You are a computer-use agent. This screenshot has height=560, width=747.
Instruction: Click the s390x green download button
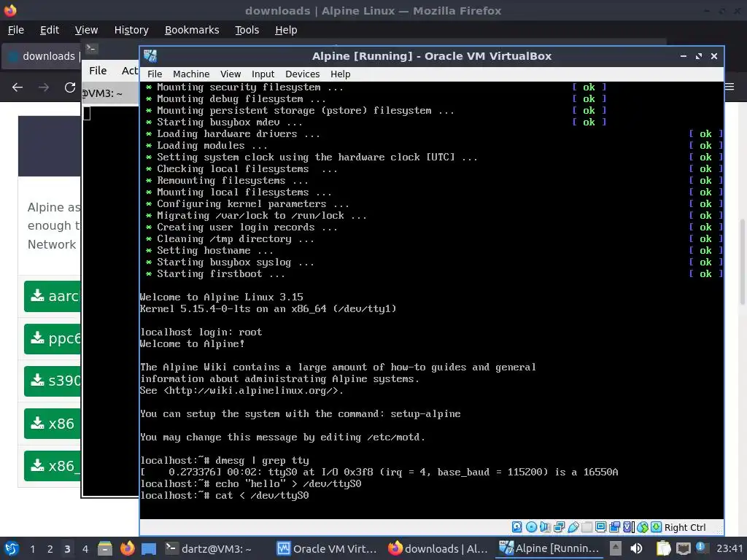tap(53, 381)
